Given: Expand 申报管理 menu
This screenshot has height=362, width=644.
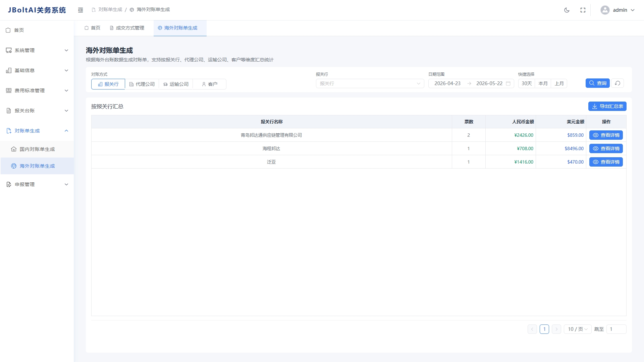Looking at the screenshot, I should (37, 184).
